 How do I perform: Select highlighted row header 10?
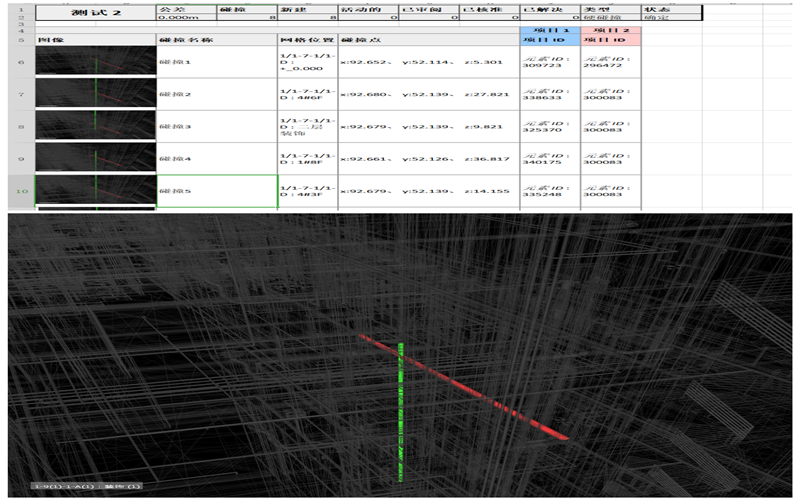21,191
